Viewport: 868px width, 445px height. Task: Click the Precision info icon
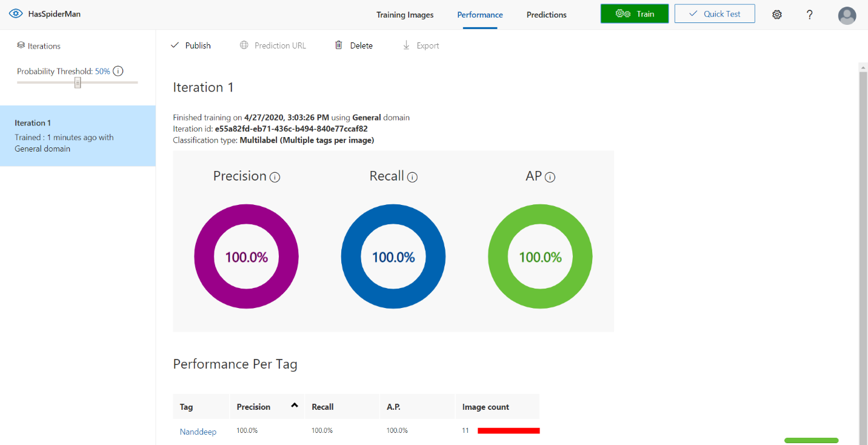pyautogui.click(x=275, y=177)
